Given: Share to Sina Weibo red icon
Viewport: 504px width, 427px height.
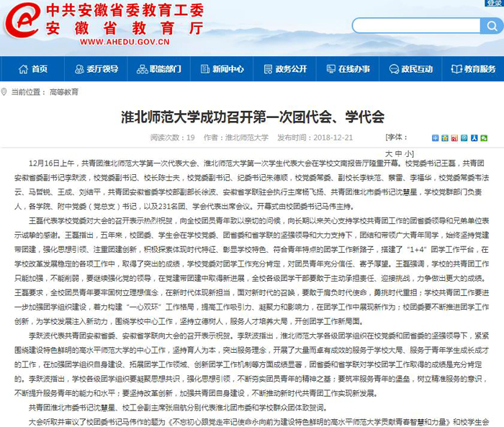Looking at the screenshot, I should pyautogui.click(x=454, y=138).
